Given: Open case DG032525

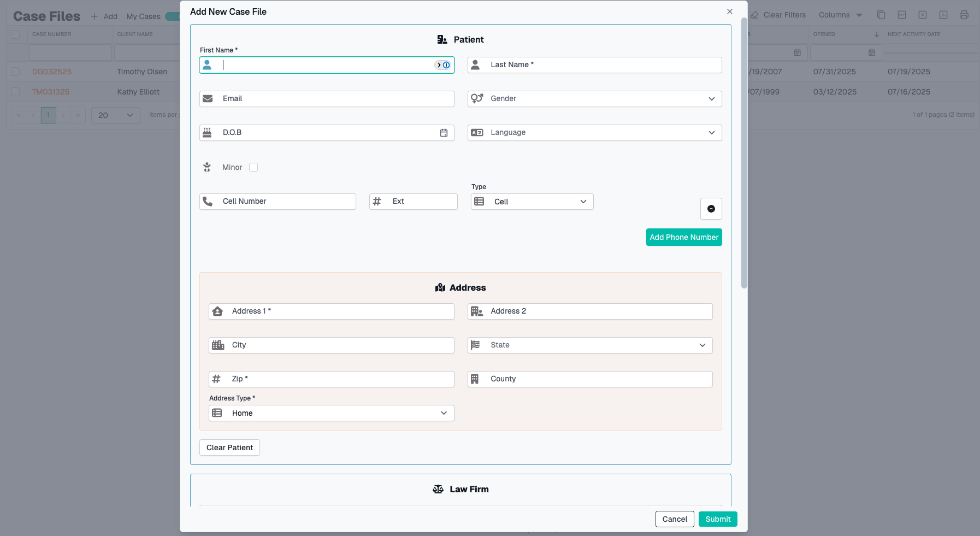Looking at the screenshot, I should 51,72.
